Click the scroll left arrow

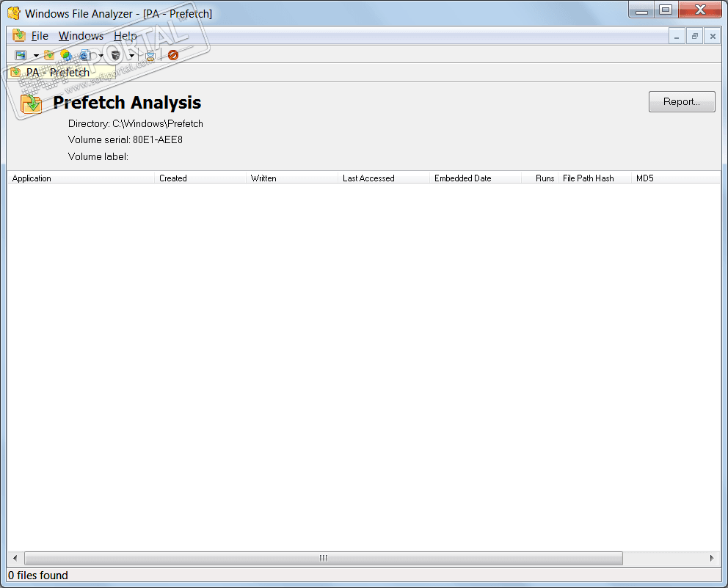tap(15, 558)
